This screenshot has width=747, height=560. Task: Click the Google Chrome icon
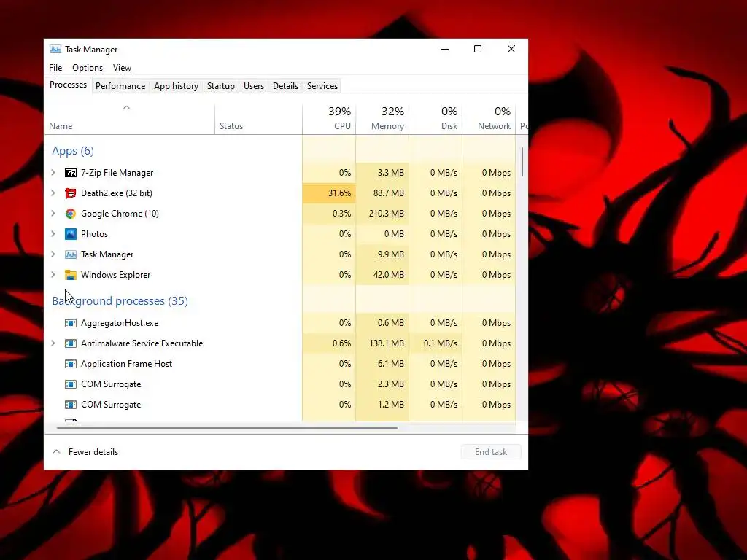(71, 214)
